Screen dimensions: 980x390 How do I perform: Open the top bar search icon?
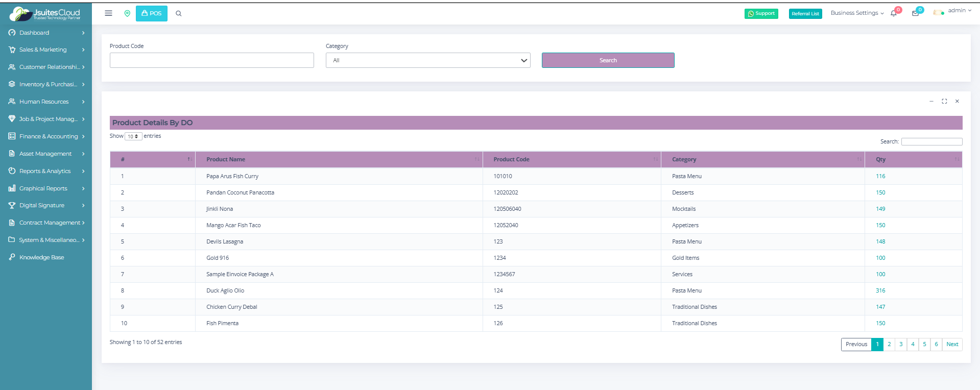click(x=179, y=13)
